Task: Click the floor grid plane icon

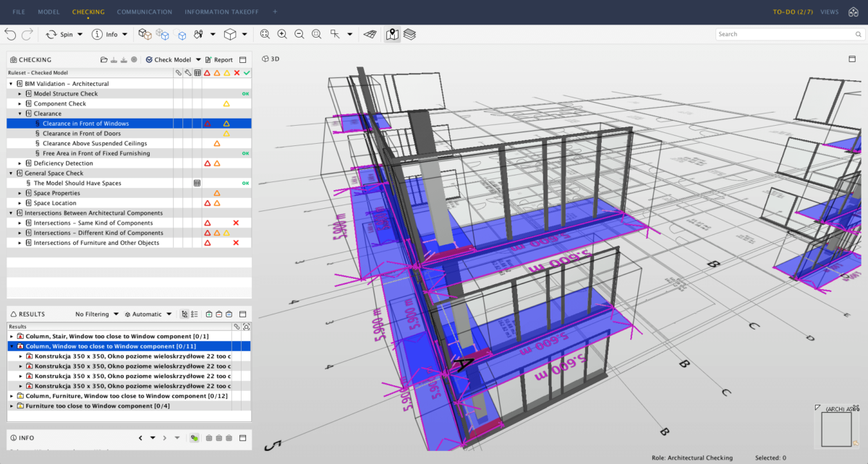Action: coord(370,34)
